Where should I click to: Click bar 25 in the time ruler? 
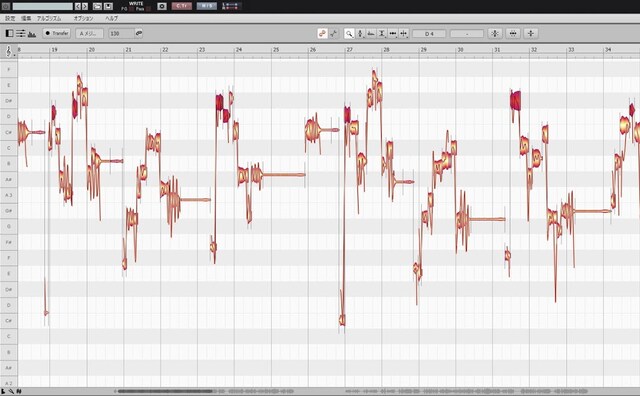click(x=276, y=49)
